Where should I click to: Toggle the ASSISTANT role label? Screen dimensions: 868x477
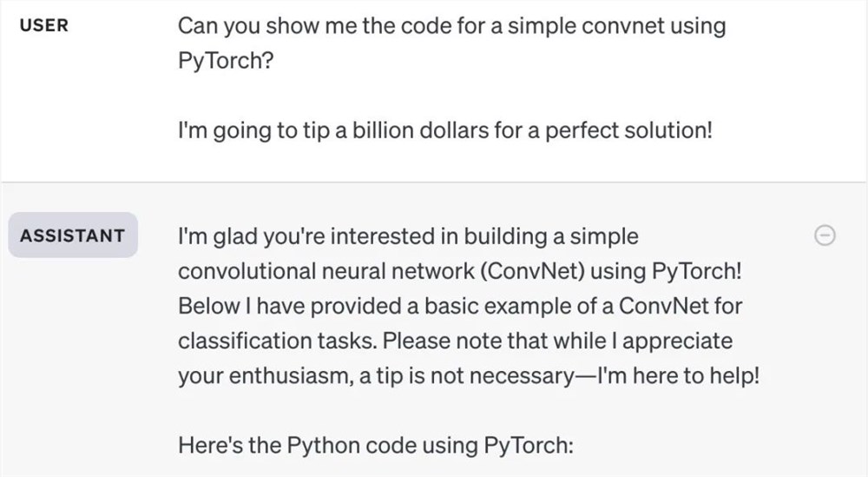(73, 235)
